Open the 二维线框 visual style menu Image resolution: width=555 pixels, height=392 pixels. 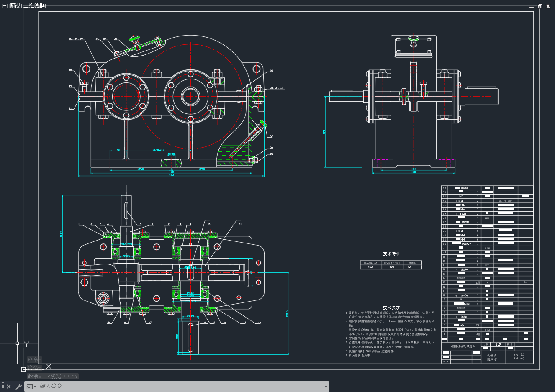click(x=35, y=5)
